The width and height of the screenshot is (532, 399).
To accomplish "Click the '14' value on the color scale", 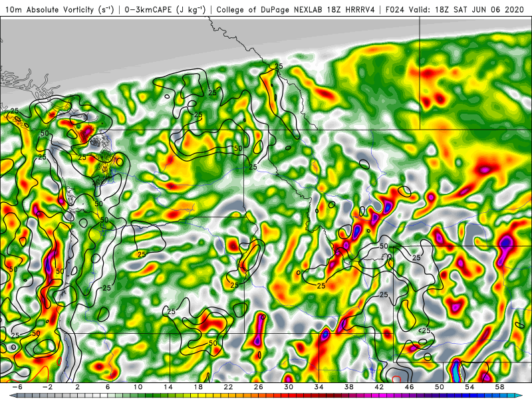I will pos(168,387).
